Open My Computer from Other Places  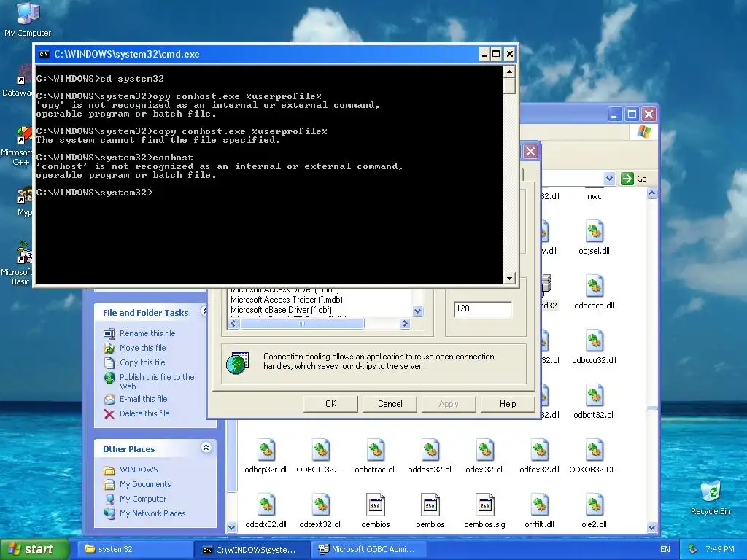[143, 499]
